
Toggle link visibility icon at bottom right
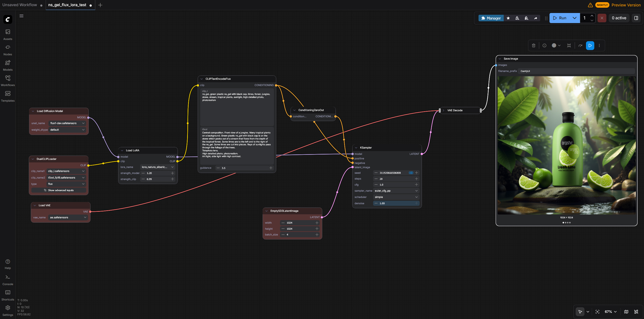(x=636, y=312)
